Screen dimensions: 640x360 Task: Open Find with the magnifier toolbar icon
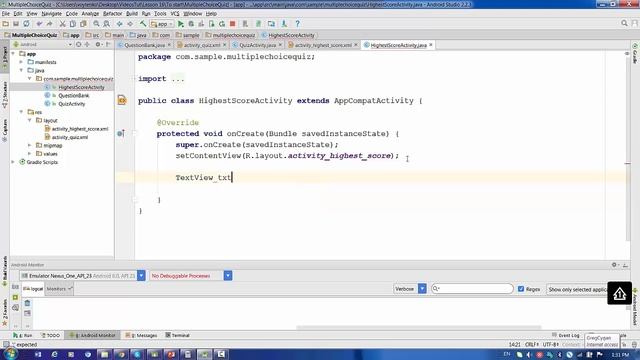[96, 24]
